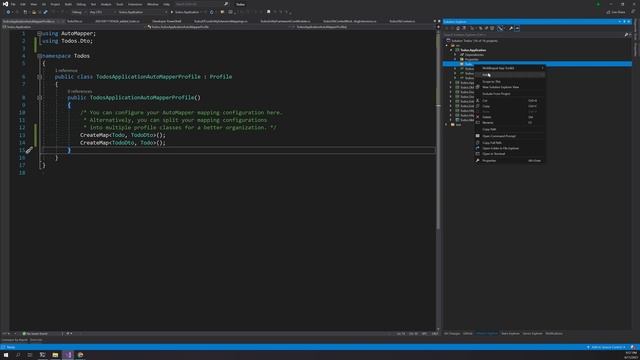Viewport: 640px width, 360px height.
Task: Expand the test folder node
Action: [x=447, y=124]
